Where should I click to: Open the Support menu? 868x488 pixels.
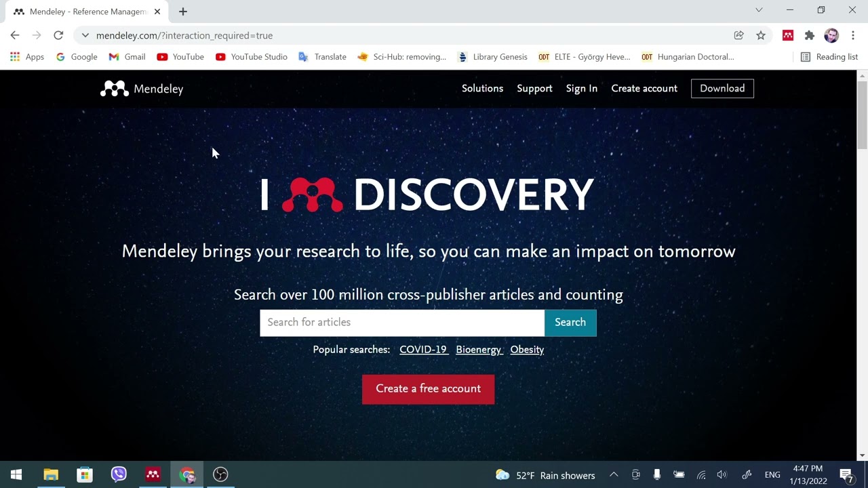[x=534, y=89]
